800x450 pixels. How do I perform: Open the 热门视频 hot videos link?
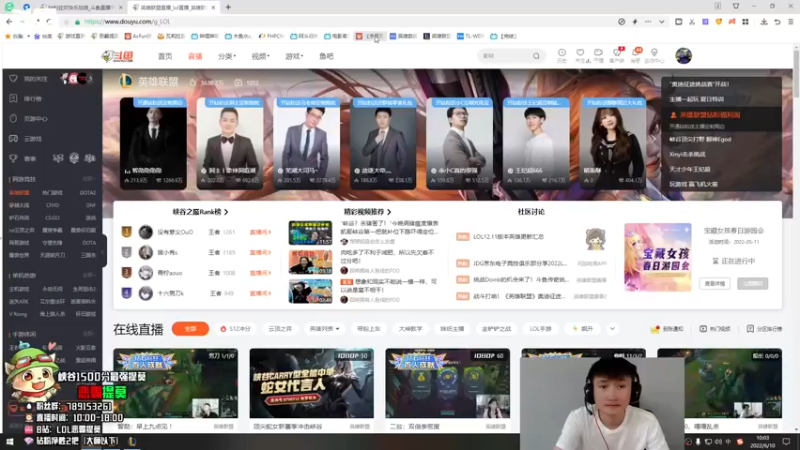point(715,329)
